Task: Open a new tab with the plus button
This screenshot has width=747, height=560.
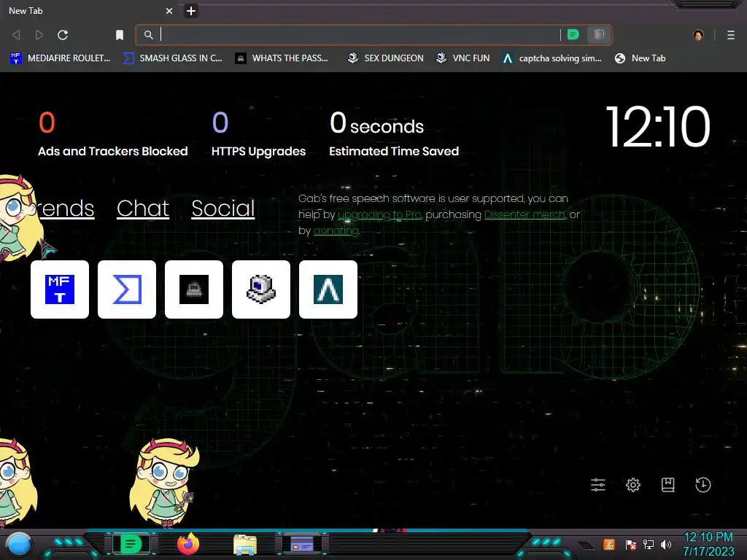Action: pyautogui.click(x=191, y=11)
